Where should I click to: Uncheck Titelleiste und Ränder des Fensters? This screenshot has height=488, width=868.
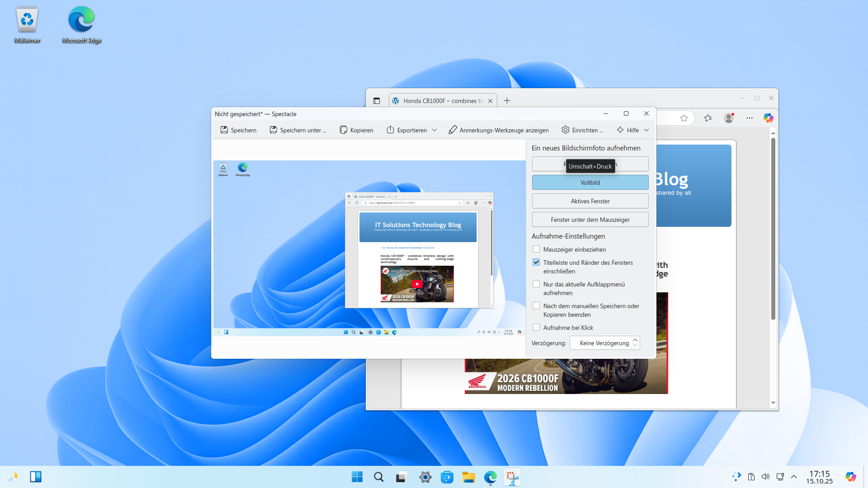tap(536, 263)
